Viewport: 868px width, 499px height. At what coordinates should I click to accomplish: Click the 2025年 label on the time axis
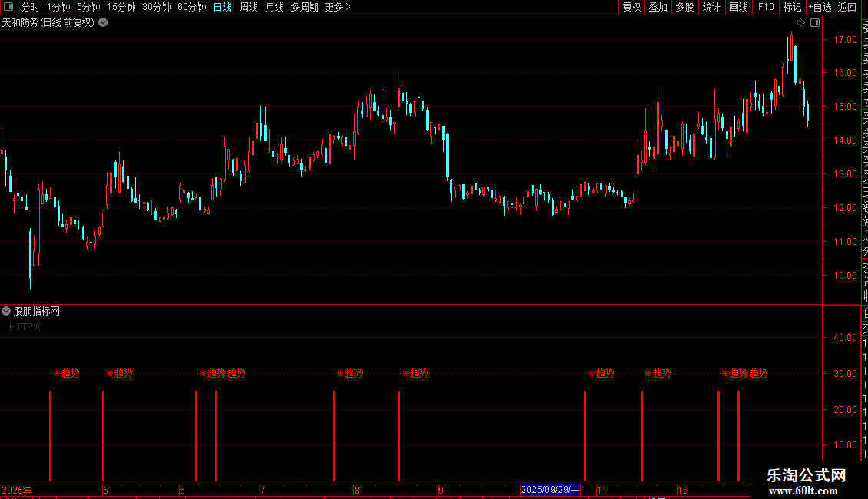click(17, 490)
